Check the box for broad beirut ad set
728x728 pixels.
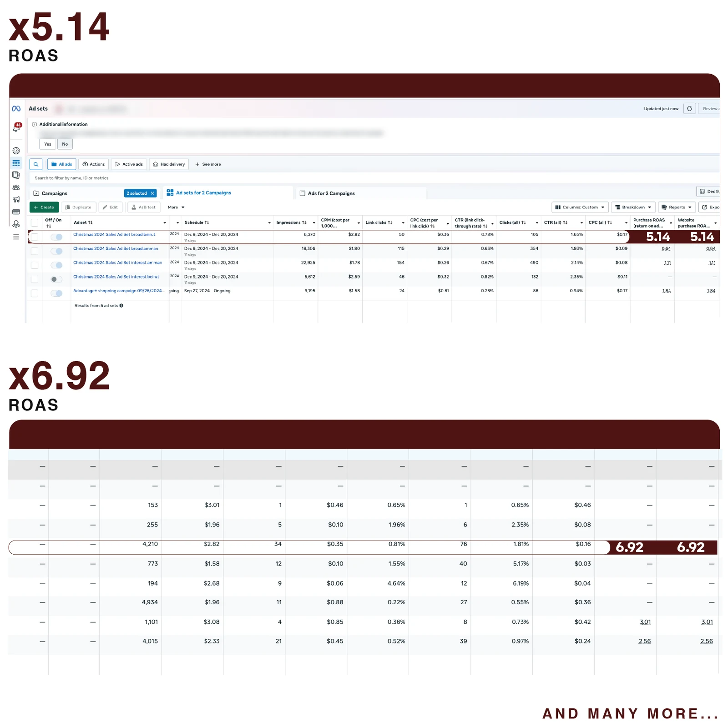click(35, 237)
